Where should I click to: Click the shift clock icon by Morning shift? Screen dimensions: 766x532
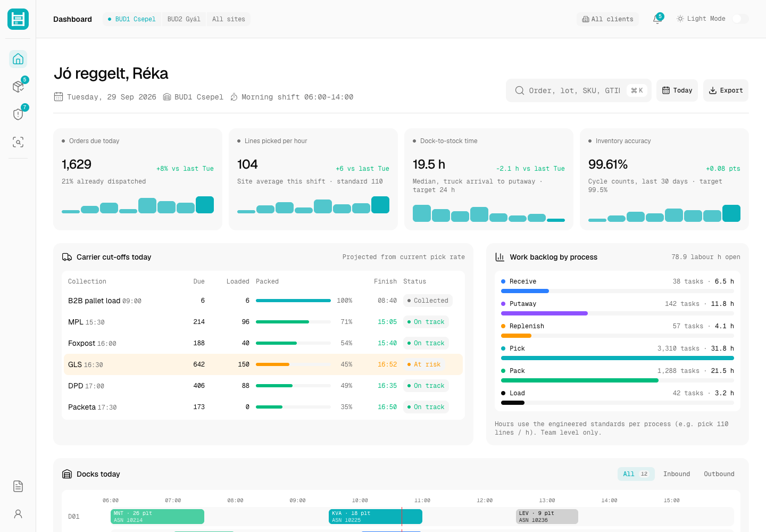click(x=234, y=97)
